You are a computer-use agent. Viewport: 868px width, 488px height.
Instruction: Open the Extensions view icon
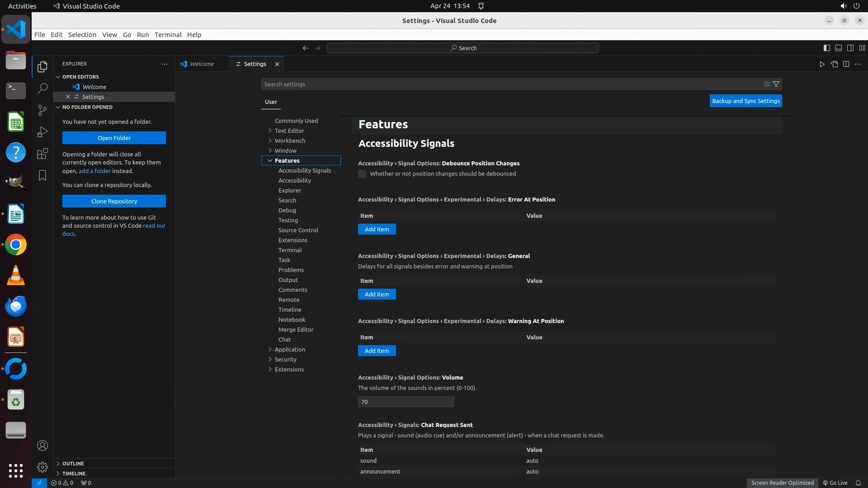click(x=42, y=154)
